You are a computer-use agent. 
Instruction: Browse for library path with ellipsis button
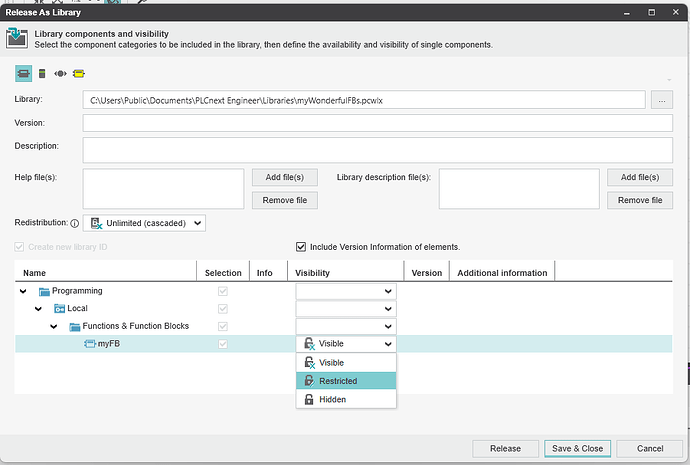(661, 100)
